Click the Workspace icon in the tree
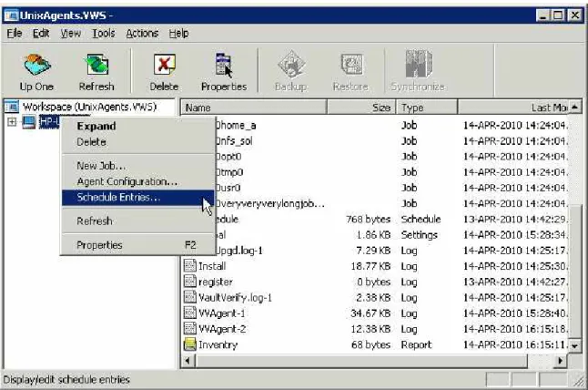This screenshot has height=390, width=588. 12,107
